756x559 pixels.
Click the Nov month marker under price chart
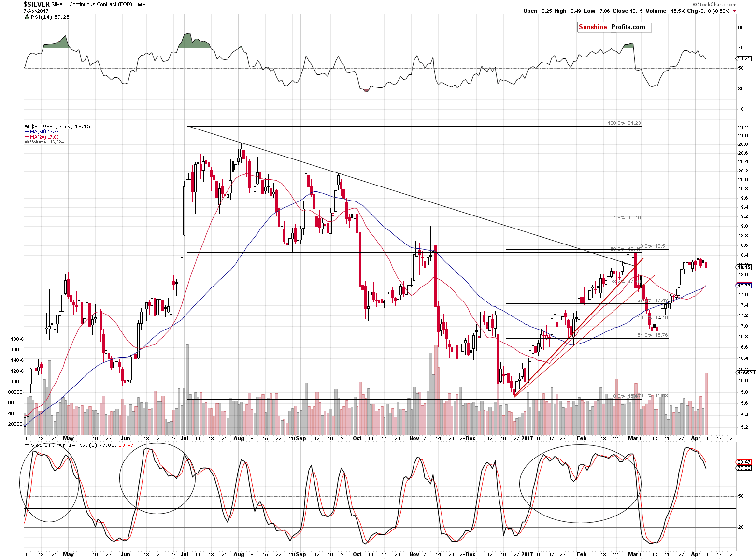coord(414,439)
